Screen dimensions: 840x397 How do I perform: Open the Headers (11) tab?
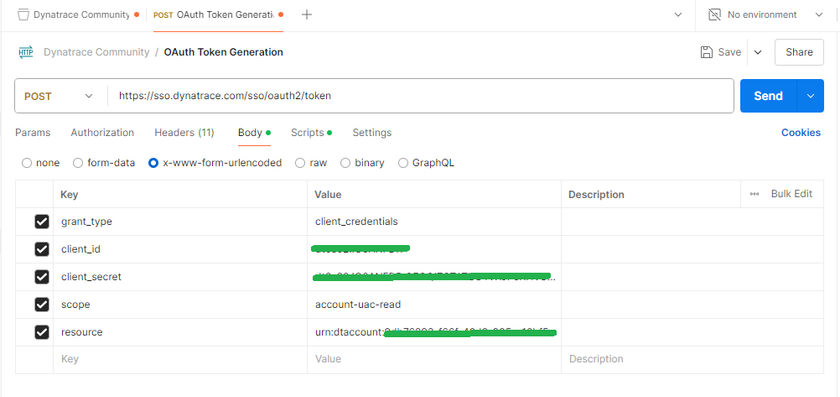[x=184, y=132]
